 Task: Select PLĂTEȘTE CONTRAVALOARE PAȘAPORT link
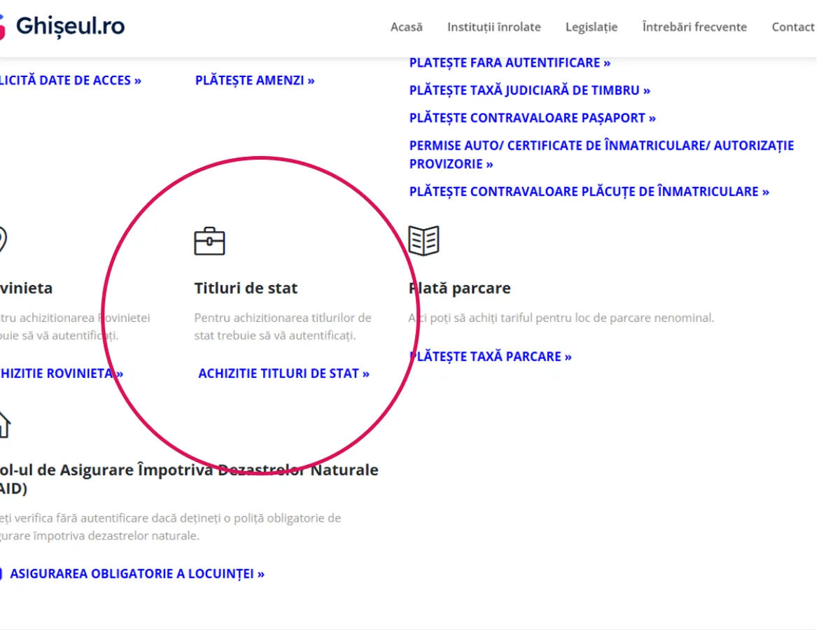532,118
